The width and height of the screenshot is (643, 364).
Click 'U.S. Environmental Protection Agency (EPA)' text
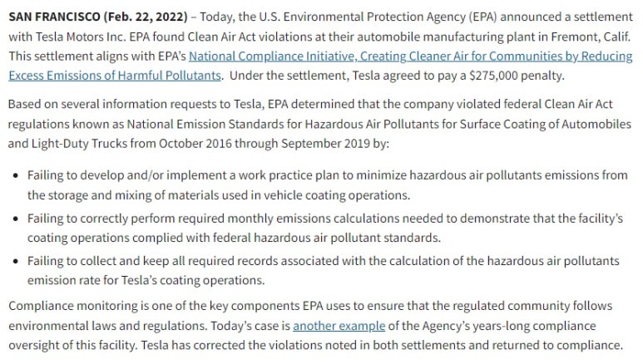pyautogui.click(x=378, y=17)
